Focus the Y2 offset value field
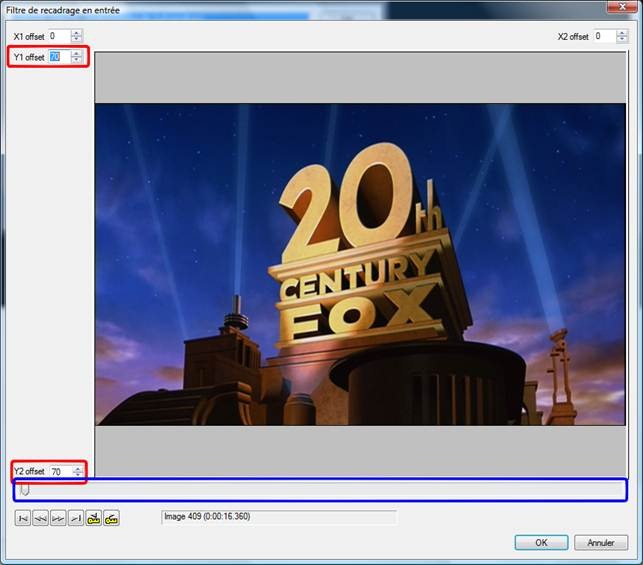The image size is (643, 565). [x=61, y=472]
